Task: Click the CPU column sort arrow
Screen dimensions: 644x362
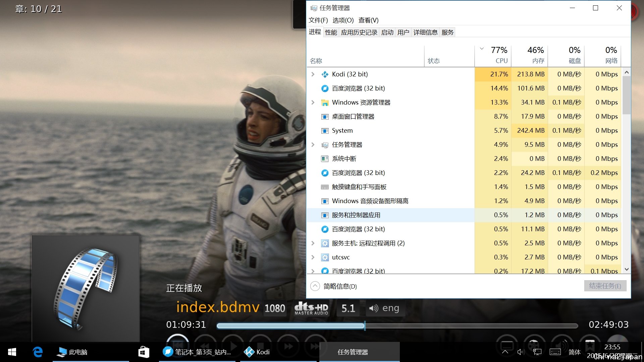Action: tap(482, 49)
